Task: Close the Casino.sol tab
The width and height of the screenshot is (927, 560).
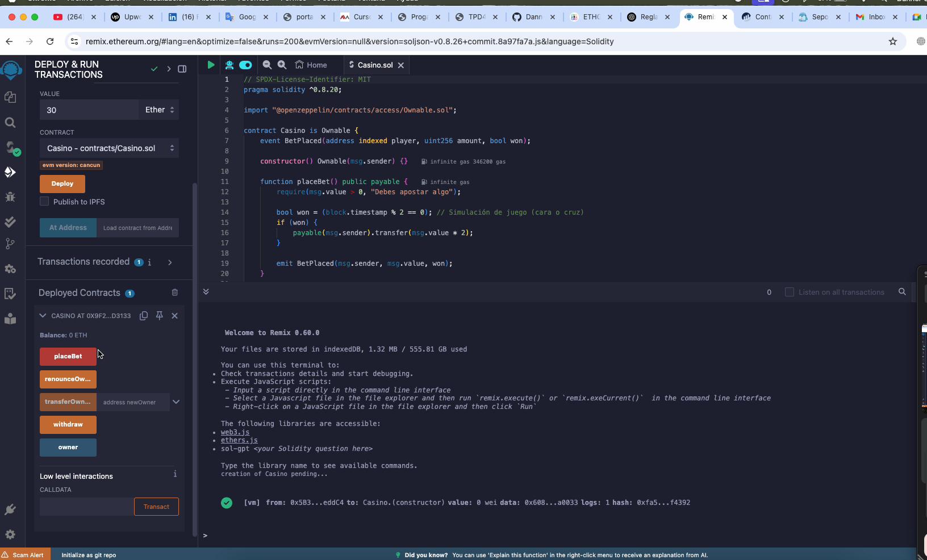Action: 401,65
